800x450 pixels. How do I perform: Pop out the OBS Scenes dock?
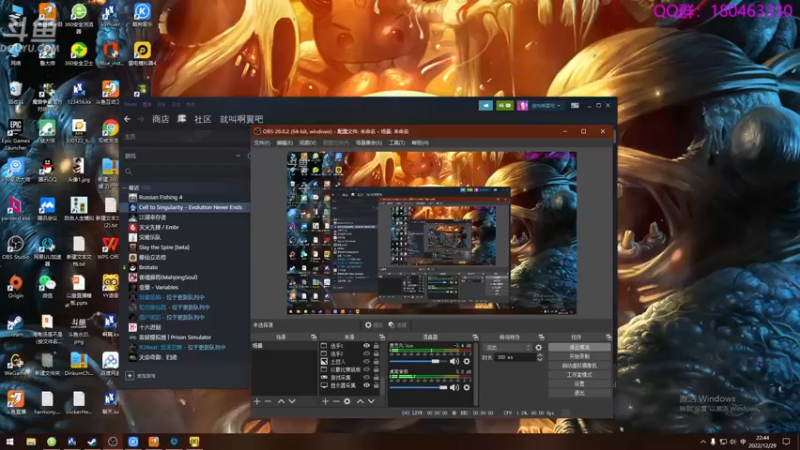[x=313, y=337]
